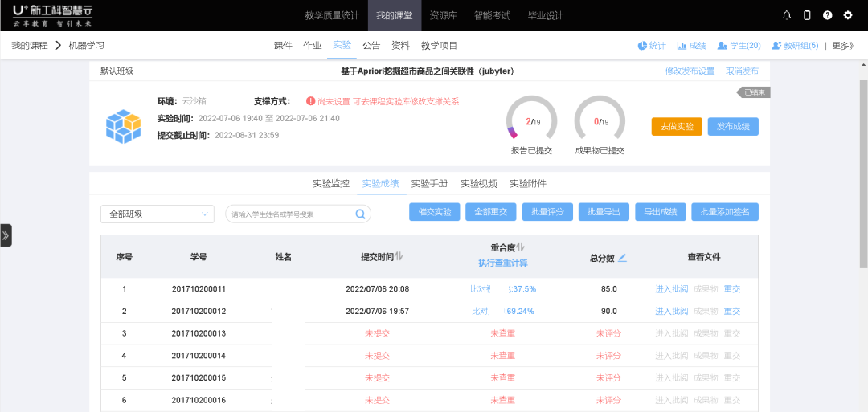This screenshot has width=868, height=412.
Task: Open 学生(20) list
Action: pyautogui.click(x=739, y=46)
